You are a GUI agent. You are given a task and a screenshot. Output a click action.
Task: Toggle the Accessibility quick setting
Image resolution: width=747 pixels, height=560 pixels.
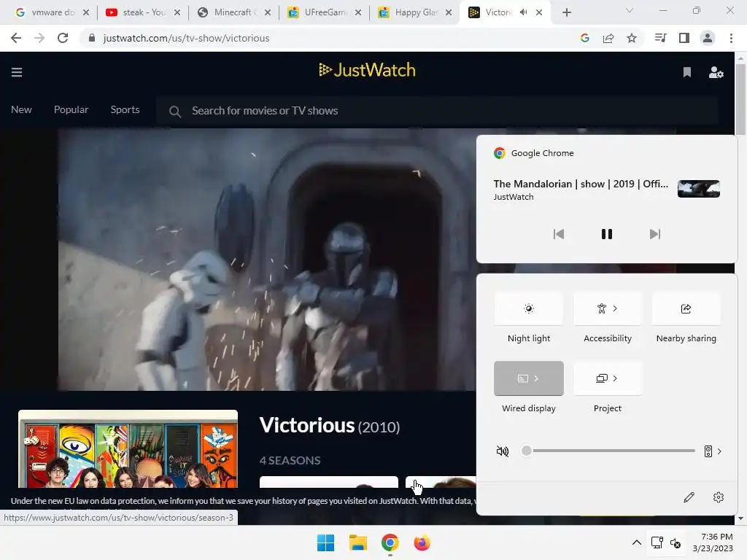[x=608, y=308]
